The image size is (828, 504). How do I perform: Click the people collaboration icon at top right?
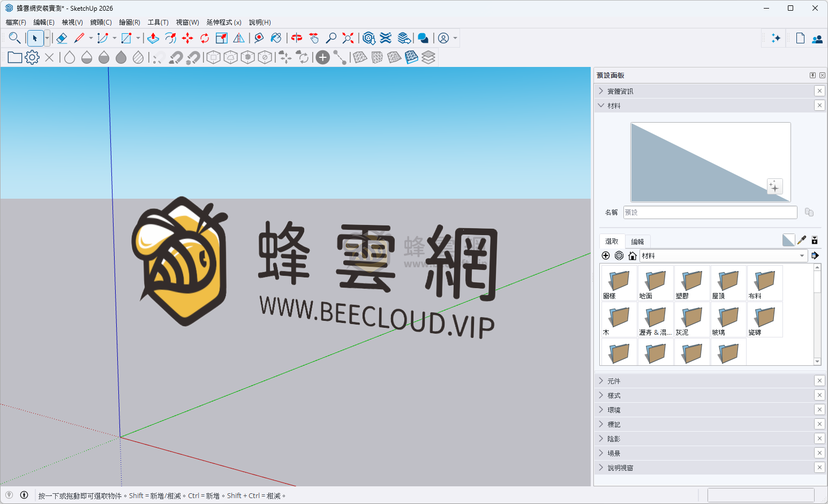817,39
